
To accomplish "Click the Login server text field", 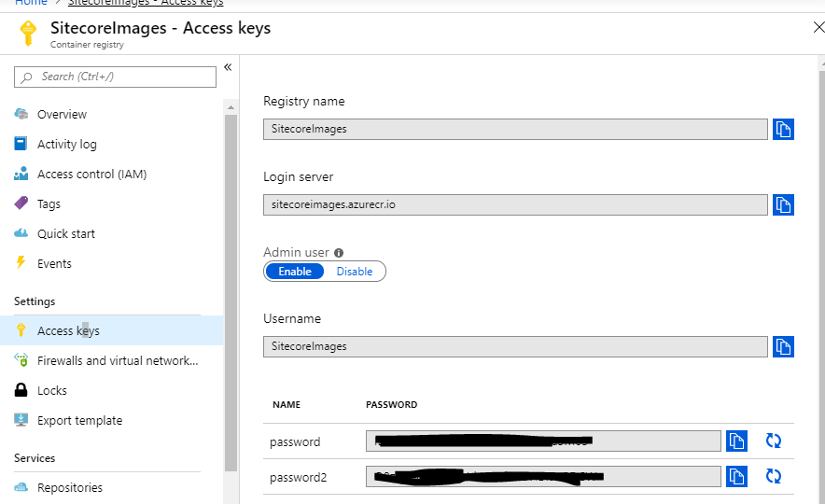I will pyautogui.click(x=515, y=204).
